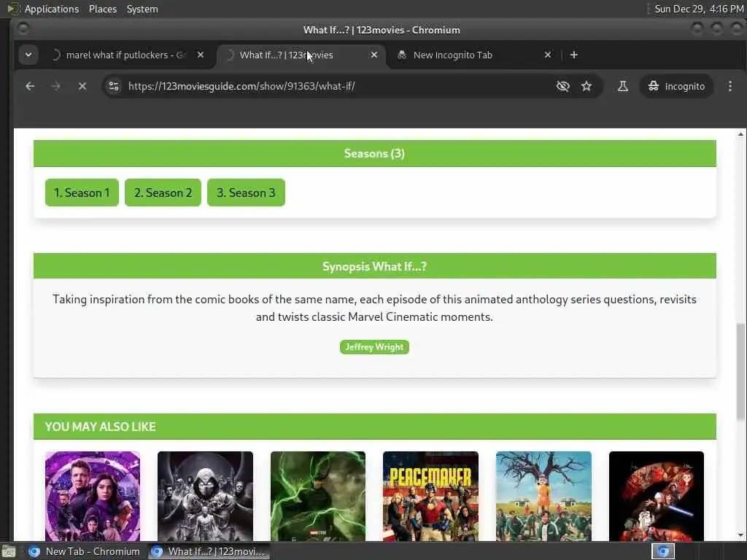747x560 pixels.
Task: Open Season 3 episodes
Action: (247, 192)
